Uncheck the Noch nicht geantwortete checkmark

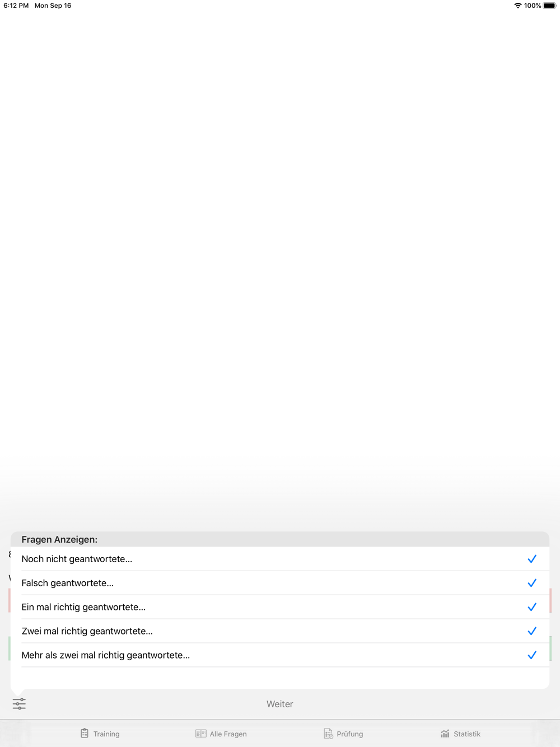(532, 559)
